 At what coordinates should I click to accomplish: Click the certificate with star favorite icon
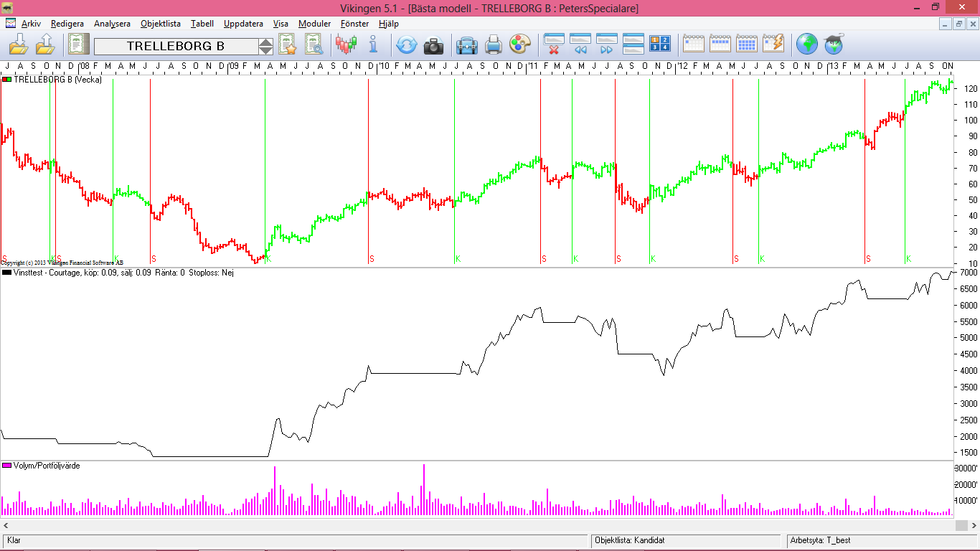(x=287, y=45)
